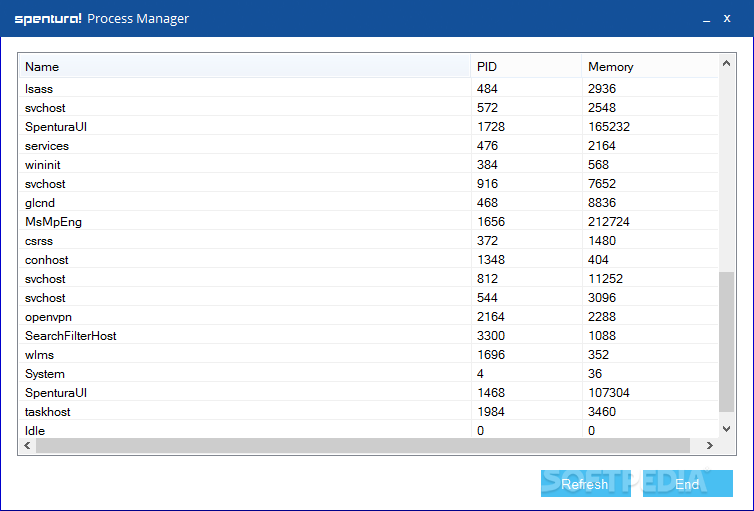Select svchost row with PID 544
The width and height of the screenshot is (754, 511).
point(369,298)
